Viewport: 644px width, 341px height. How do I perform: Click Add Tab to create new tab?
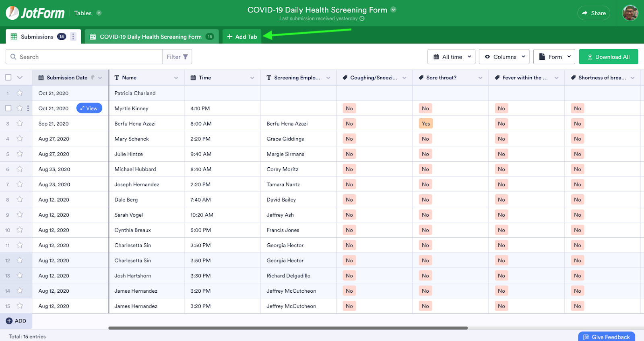pyautogui.click(x=242, y=37)
